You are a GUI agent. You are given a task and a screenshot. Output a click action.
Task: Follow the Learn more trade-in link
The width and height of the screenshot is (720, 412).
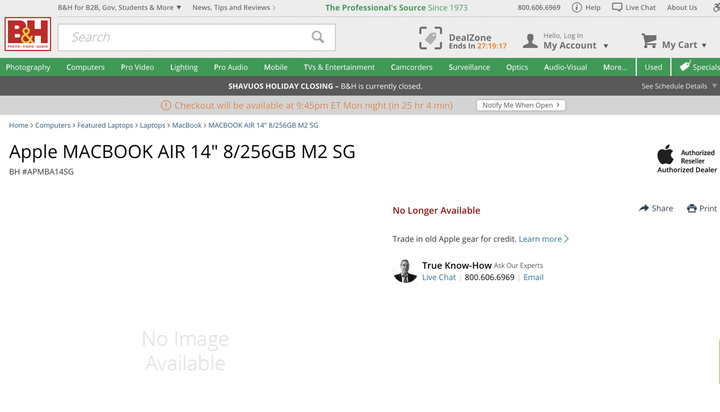tap(542, 239)
